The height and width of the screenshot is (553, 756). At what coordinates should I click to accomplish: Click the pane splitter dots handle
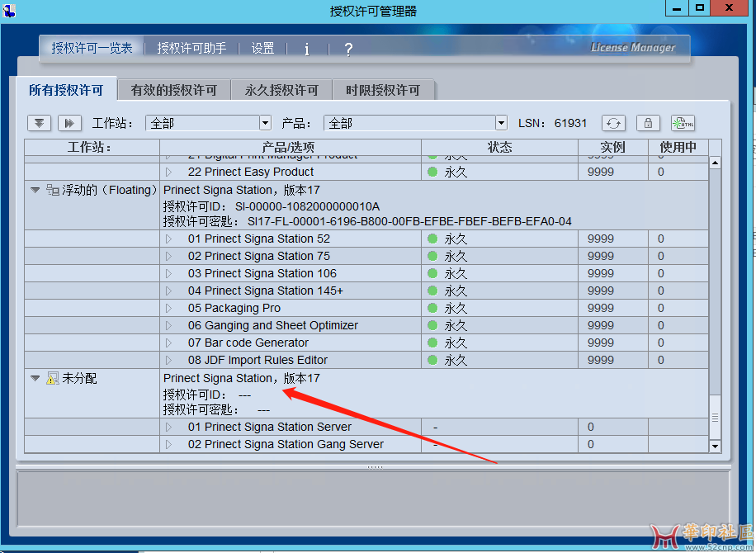375,466
